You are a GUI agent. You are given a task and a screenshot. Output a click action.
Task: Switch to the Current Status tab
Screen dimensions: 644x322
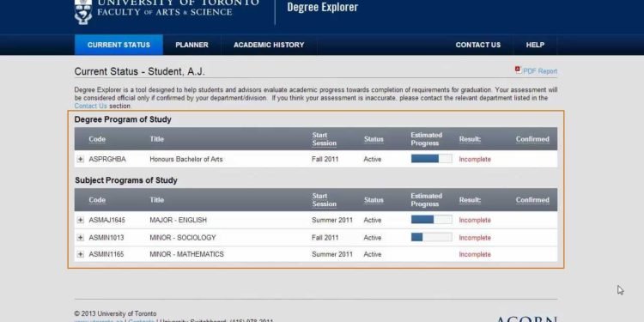(x=118, y=45)
